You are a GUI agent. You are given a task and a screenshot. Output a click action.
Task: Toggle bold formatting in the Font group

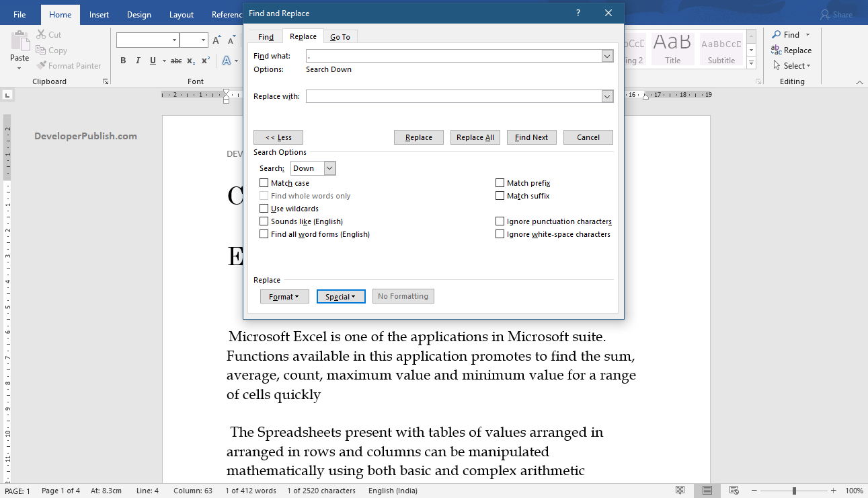[x=123, y=60]
